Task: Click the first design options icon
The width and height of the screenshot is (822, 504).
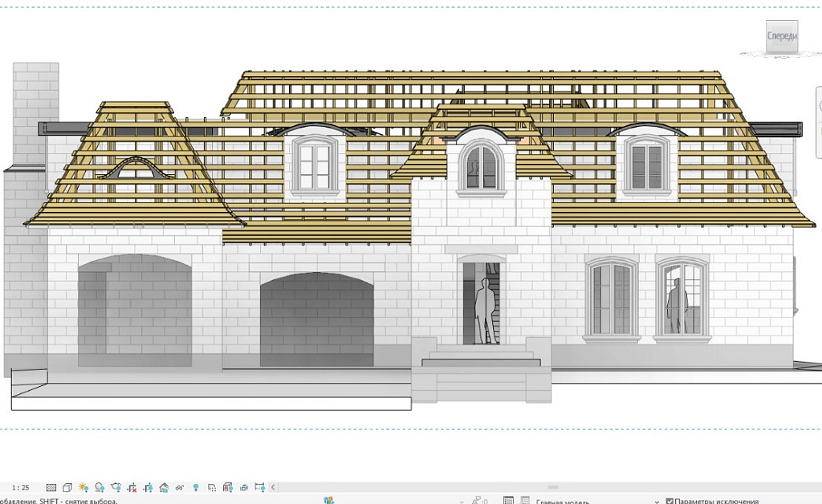Action: [508, 500]
